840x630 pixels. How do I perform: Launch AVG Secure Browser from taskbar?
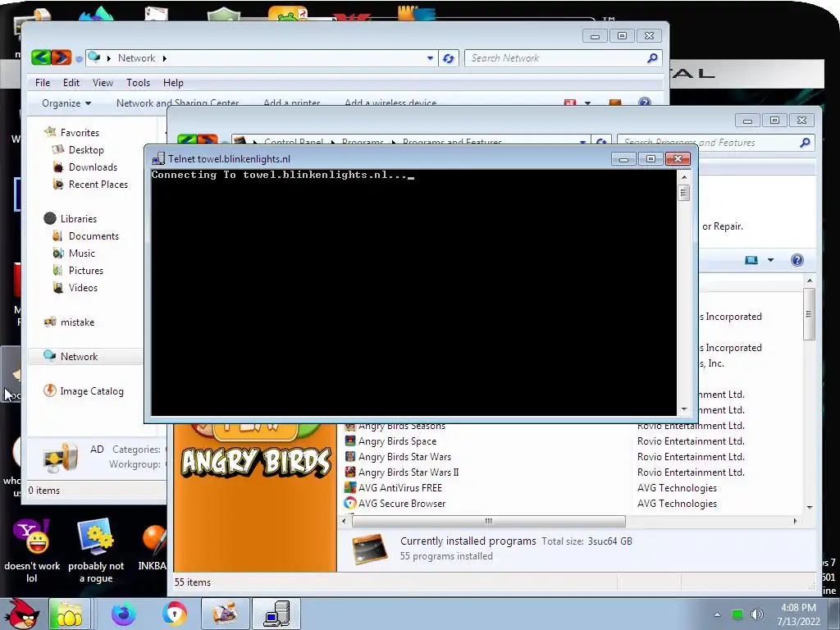(x=174, y=614)
